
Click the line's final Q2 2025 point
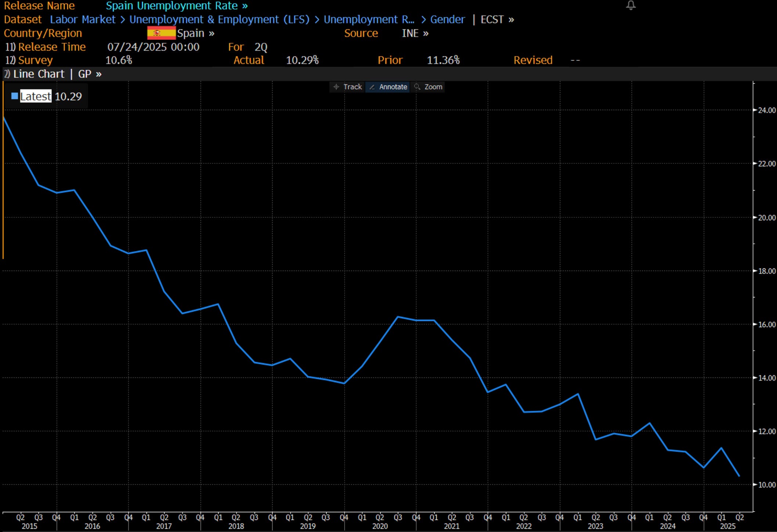pos(739,476)
